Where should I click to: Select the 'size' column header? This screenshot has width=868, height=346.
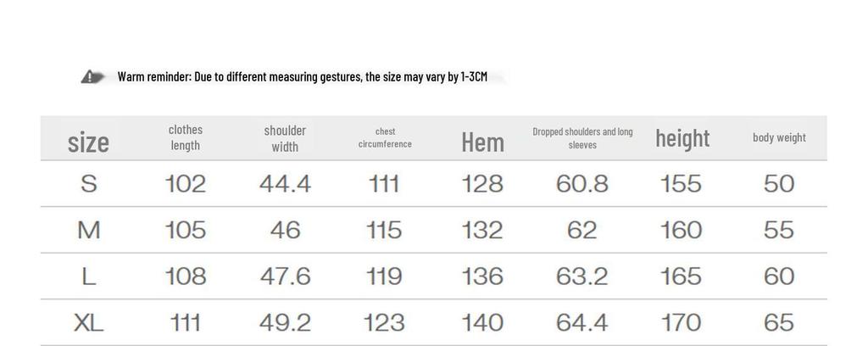click(x=88, y=142)
